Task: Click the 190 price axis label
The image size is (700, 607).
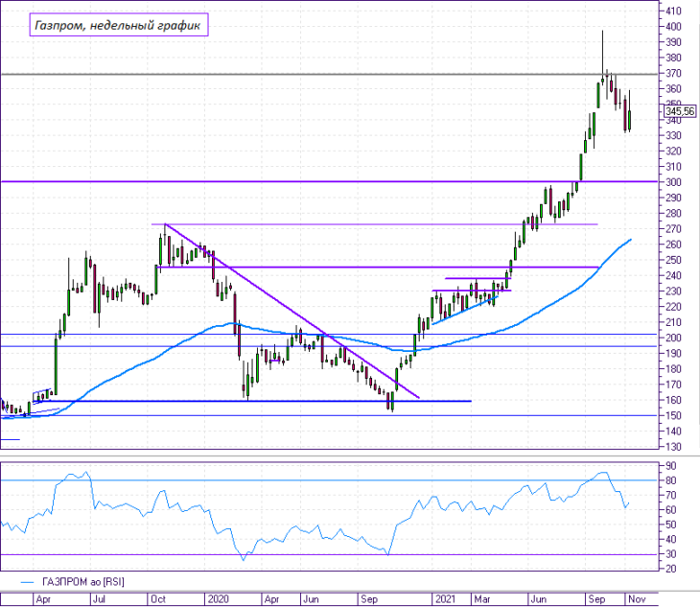Action: pyautogui.click(x=673, y=354)
